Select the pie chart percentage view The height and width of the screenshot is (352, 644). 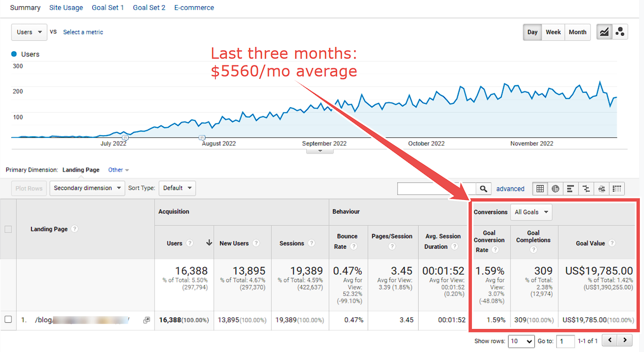pos(555,188)
